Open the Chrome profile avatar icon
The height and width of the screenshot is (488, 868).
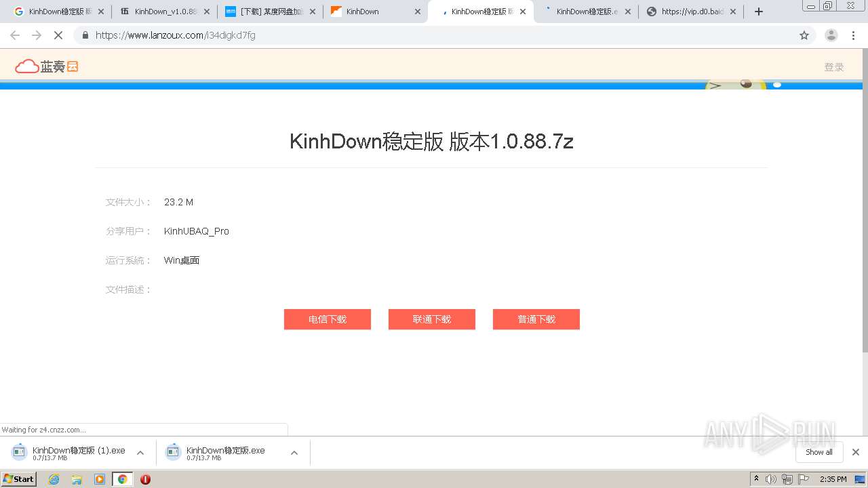pyautogui.click(x=831, y=35)
